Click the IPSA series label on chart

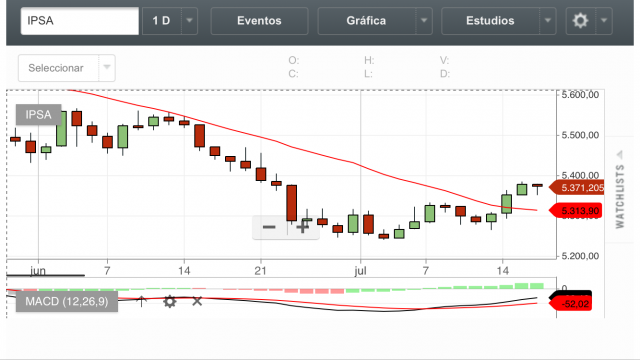pyautogui.click(x=38, y=115)
